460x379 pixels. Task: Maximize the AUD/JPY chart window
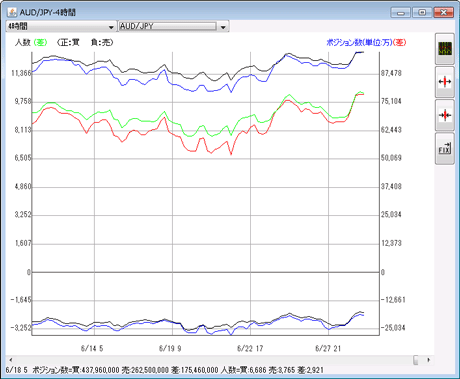pyautogui.click(x=422, y=13)
